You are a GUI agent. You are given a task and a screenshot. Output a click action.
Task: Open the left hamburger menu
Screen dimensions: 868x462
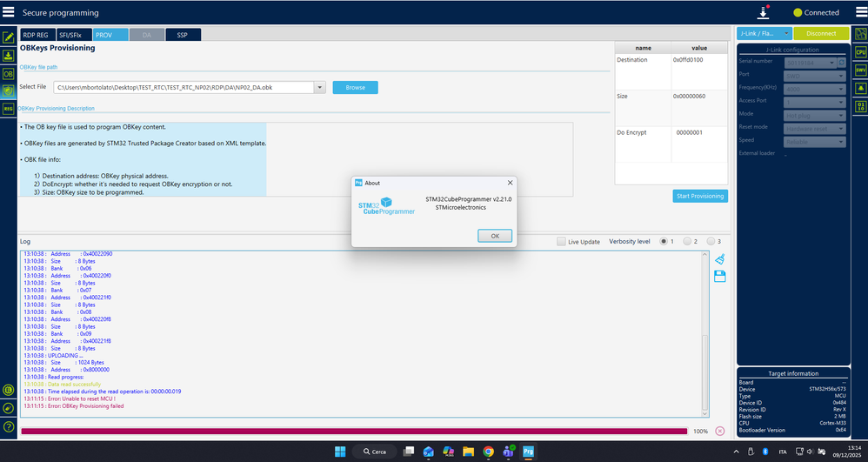pyautogui.click(x=9, y=11)
